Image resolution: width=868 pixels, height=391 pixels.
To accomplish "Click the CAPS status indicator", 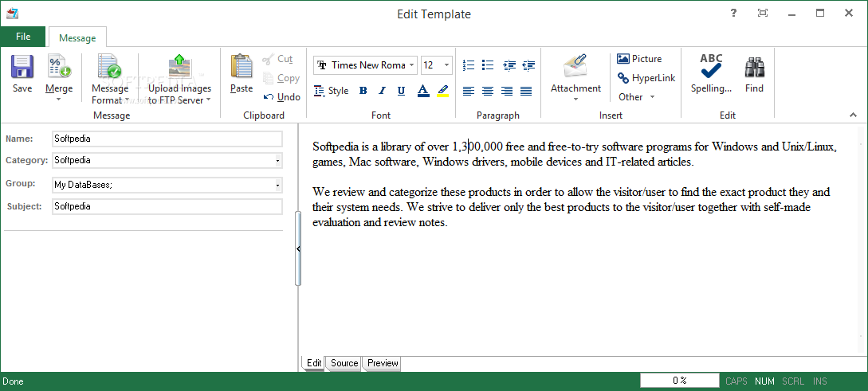I will tap(736, 381).
